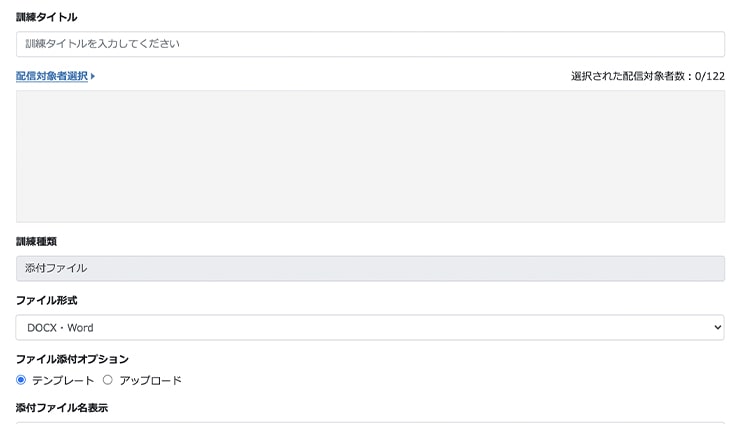Choose the アップロード radio button
This screenshot has height=424, width=740.
click(108, 380)
